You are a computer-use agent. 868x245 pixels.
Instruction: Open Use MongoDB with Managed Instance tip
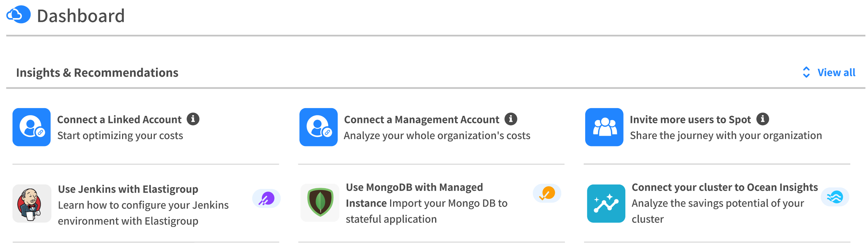click(x=414, y=187)
